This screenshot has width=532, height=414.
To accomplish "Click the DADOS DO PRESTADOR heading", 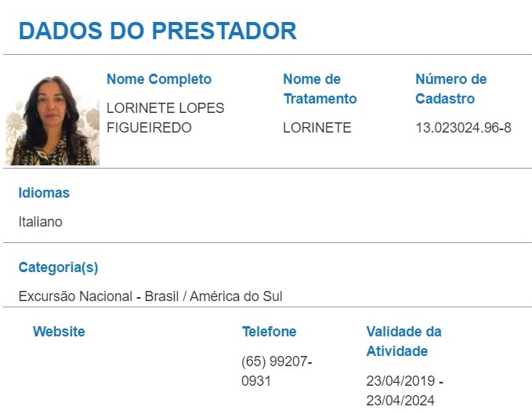I will [x=157, y=31].
